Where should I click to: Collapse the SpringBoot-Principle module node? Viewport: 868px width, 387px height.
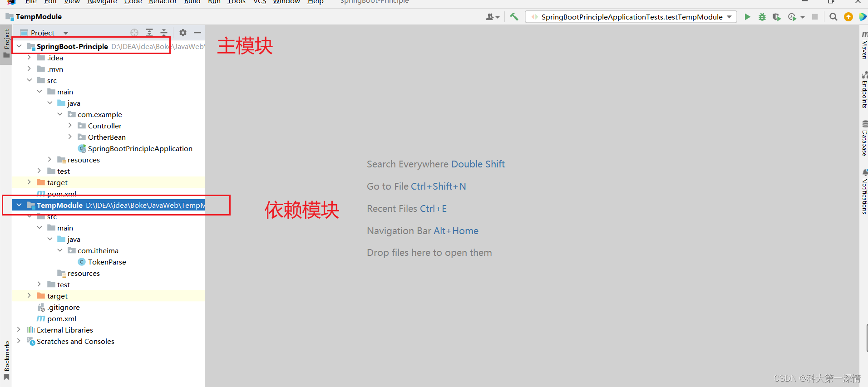[x=19, y=46]
